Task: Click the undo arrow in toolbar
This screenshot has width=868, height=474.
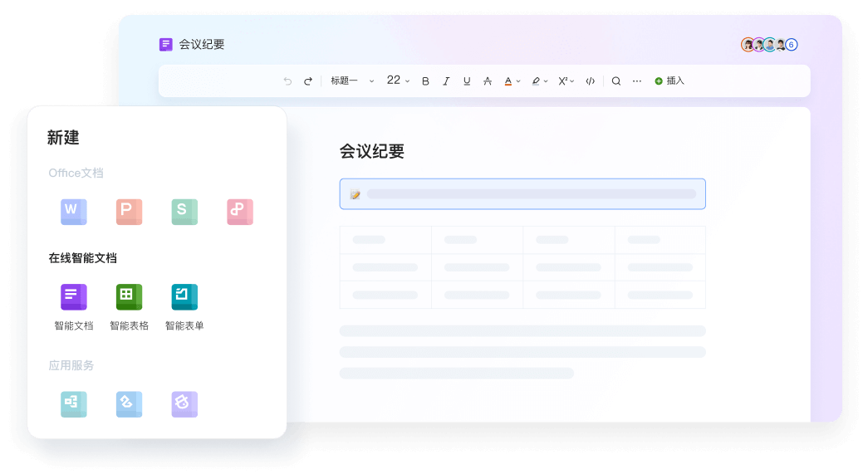Action: [287, 81]
